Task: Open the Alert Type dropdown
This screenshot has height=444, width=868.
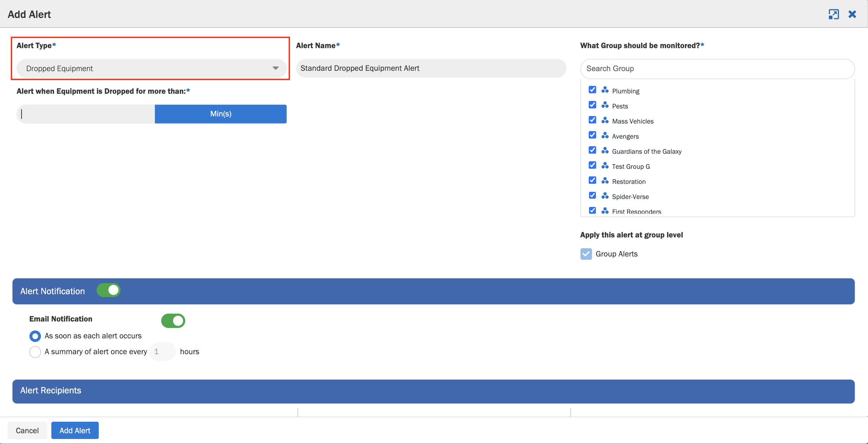Action: coord(151,68)
